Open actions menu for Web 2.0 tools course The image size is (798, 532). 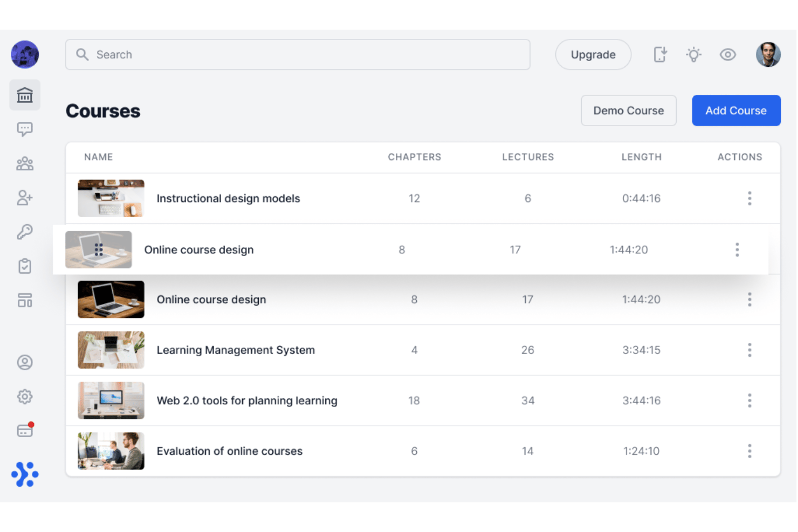(x=749, y=400)
